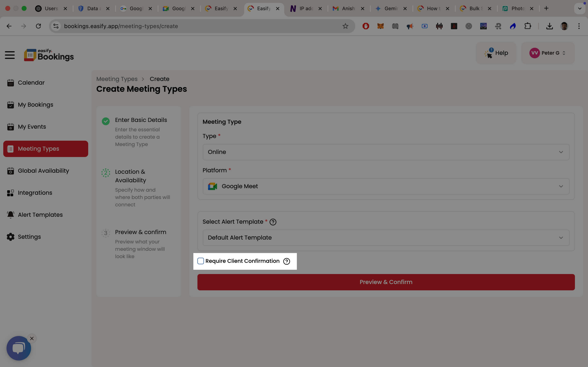
Task: Click help icon beside Require Client Confirmation
Action: click(x=287, y=261)
